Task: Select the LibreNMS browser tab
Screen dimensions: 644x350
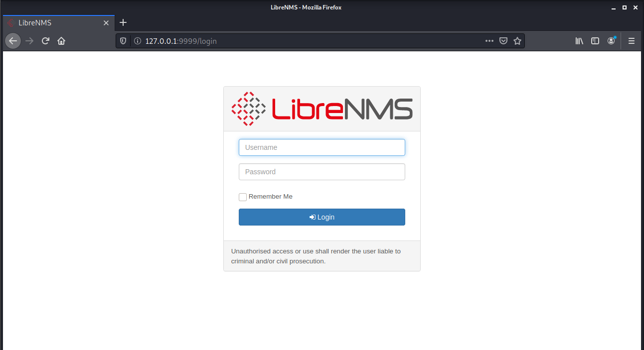Action: (x=59, y=23)
